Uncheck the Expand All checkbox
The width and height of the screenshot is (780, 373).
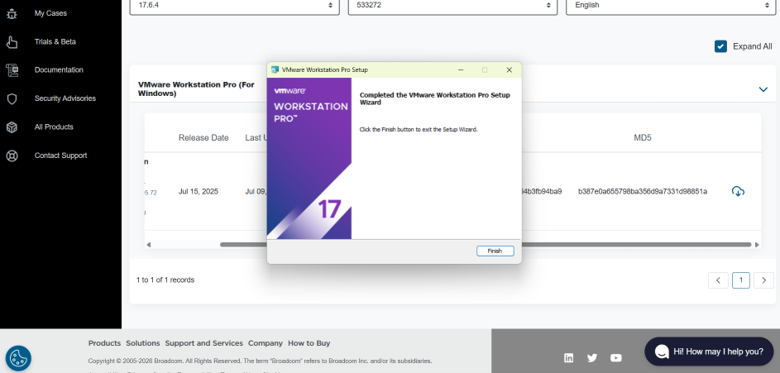point(721,46)
